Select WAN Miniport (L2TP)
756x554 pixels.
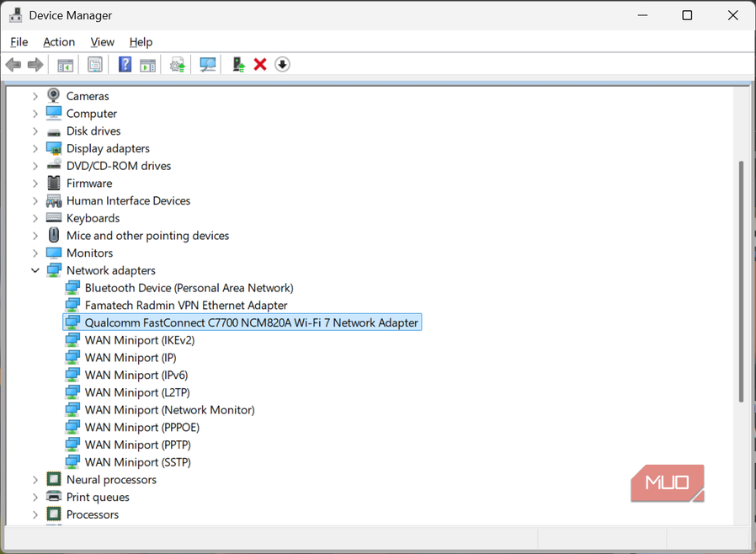pyautogui.click(x=137, y=392)
